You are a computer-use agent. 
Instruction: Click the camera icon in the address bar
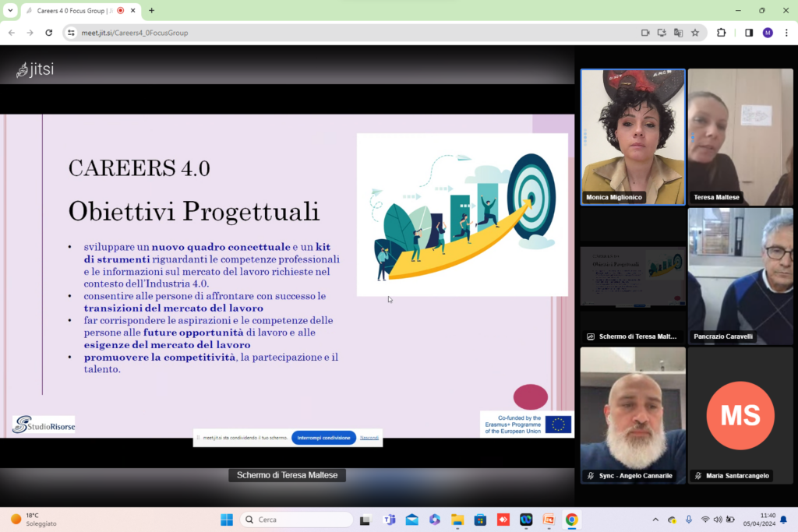point(645,33)
